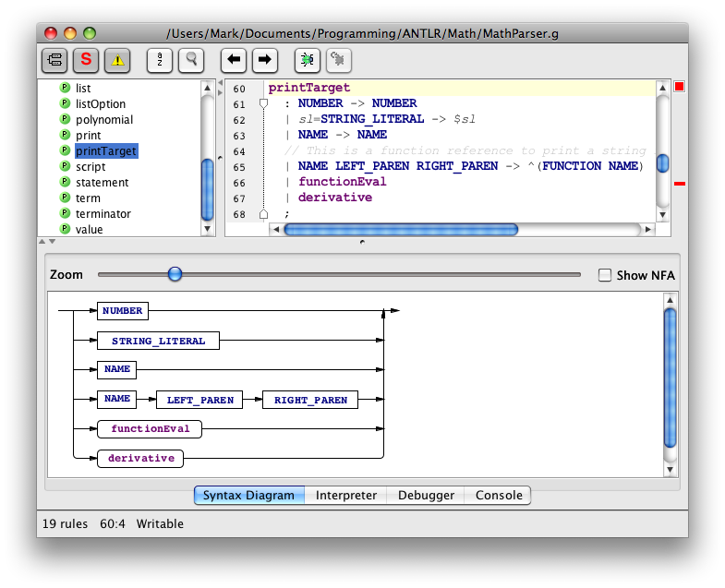Click the collapse-left arrow on the editor divider
This screenshot has height=588, width=725.
click(x=220, y=83)
